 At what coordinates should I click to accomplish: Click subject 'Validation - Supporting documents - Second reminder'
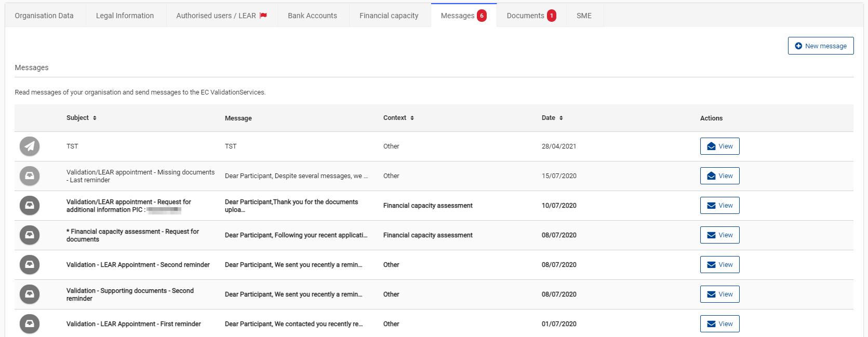(130, 294)
